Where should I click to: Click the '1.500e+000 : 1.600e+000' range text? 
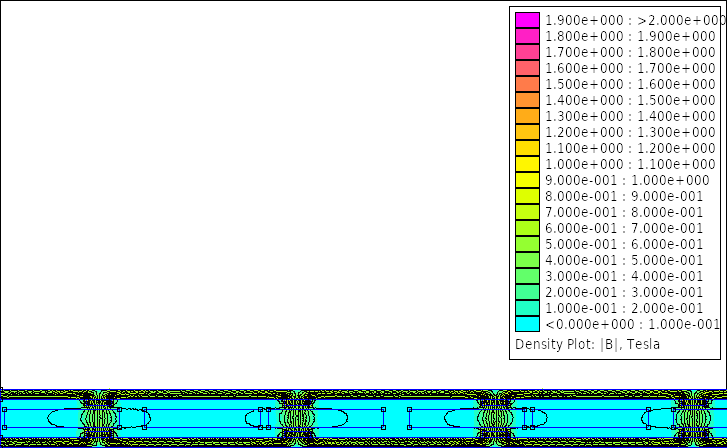click(x=631, y=84)
